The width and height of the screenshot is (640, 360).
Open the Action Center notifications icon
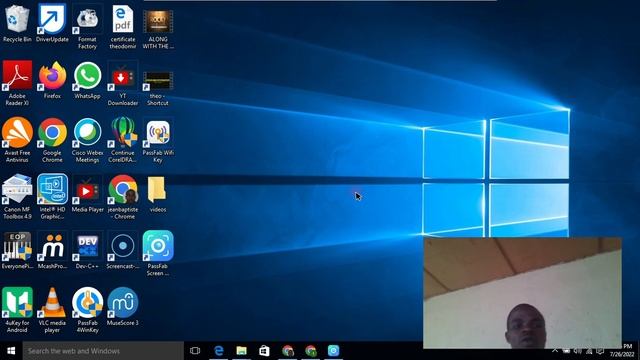pos(600,351)
